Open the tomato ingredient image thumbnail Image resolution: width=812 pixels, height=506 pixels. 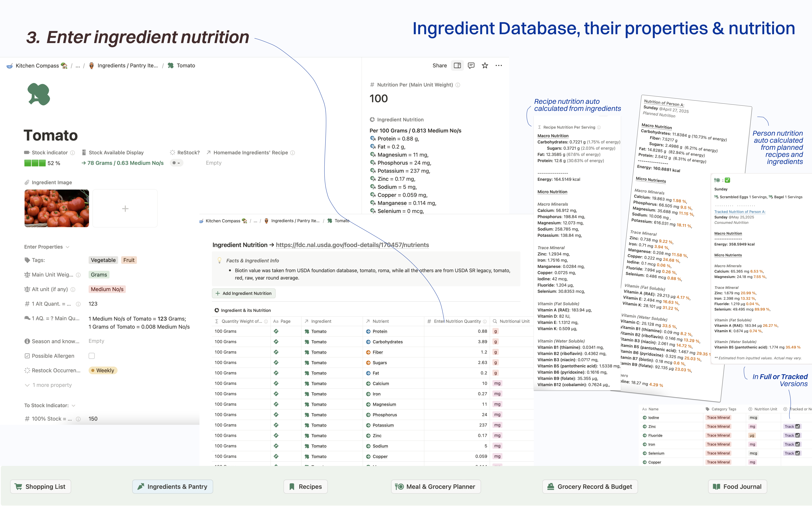(x=57, y=208)
